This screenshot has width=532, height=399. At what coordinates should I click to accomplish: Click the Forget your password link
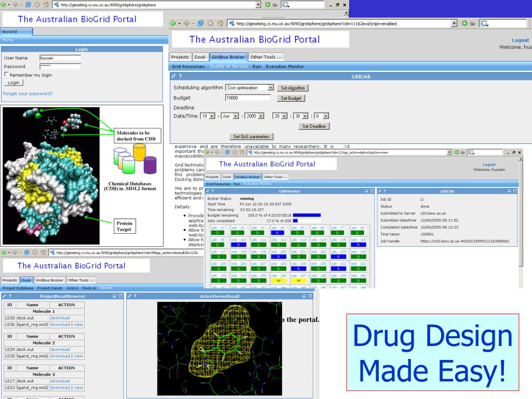click(x=28, y=94)
